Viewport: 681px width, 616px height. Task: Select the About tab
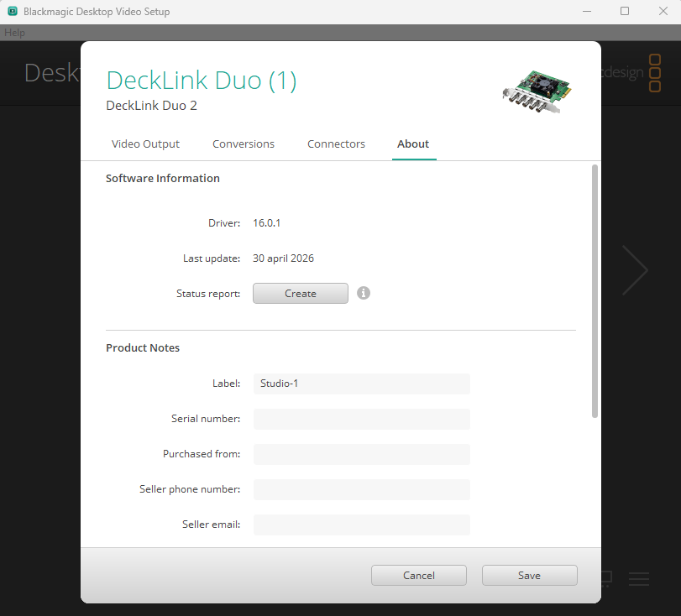(413, 144)
